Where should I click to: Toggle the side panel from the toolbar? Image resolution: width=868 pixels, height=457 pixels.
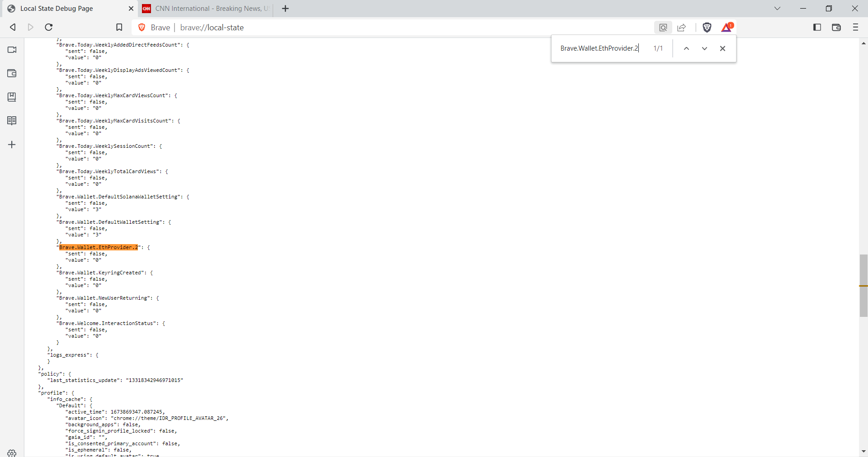click(x=817, y=27)
